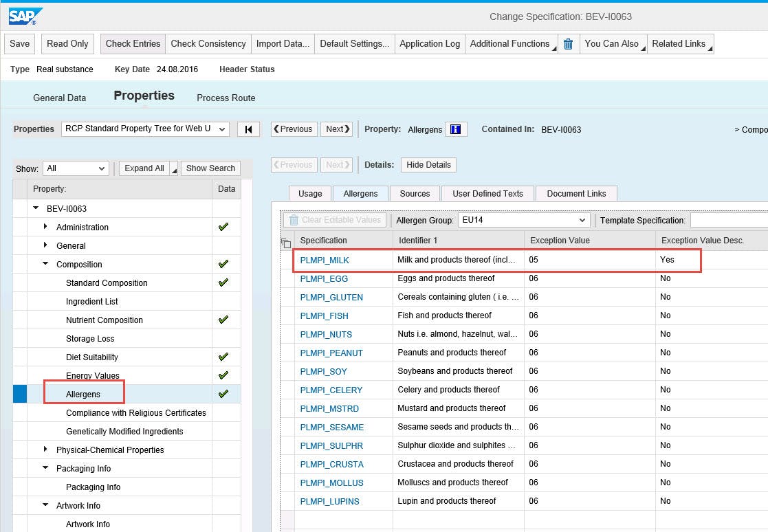Click Hide Details button
This screenshot has height=532, width=768.
pos(428,165)
